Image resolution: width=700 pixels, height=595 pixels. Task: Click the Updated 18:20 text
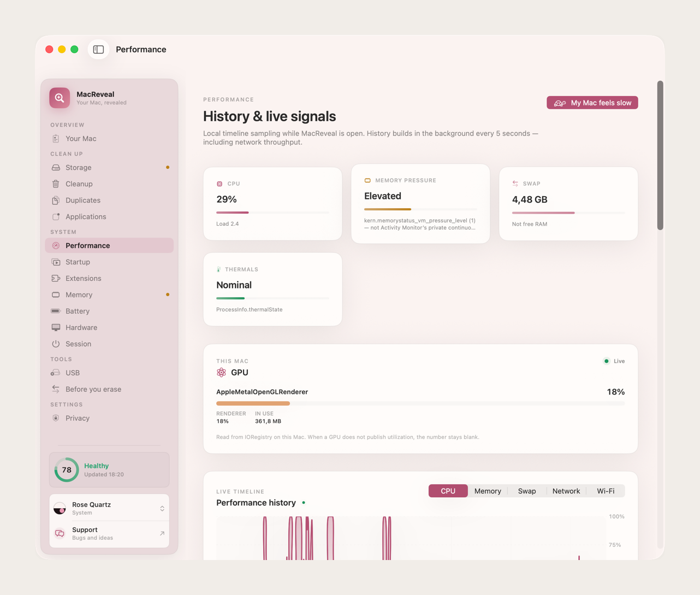[x=104, y=475]
